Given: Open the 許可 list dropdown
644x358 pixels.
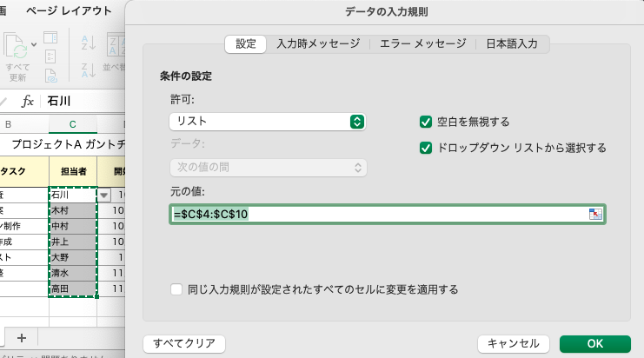Looking at the screenshot, I should point(268,122).
